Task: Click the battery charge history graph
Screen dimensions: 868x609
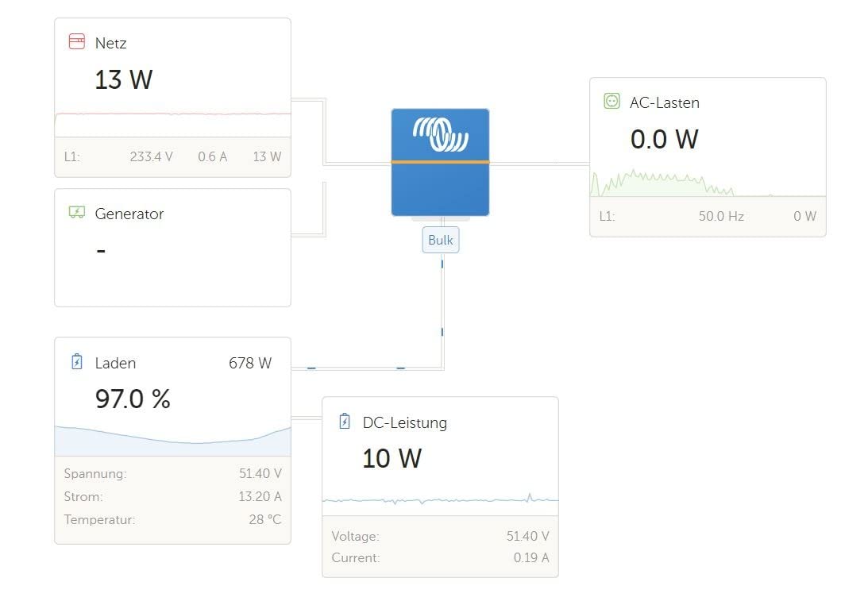Action: [172, 441]
